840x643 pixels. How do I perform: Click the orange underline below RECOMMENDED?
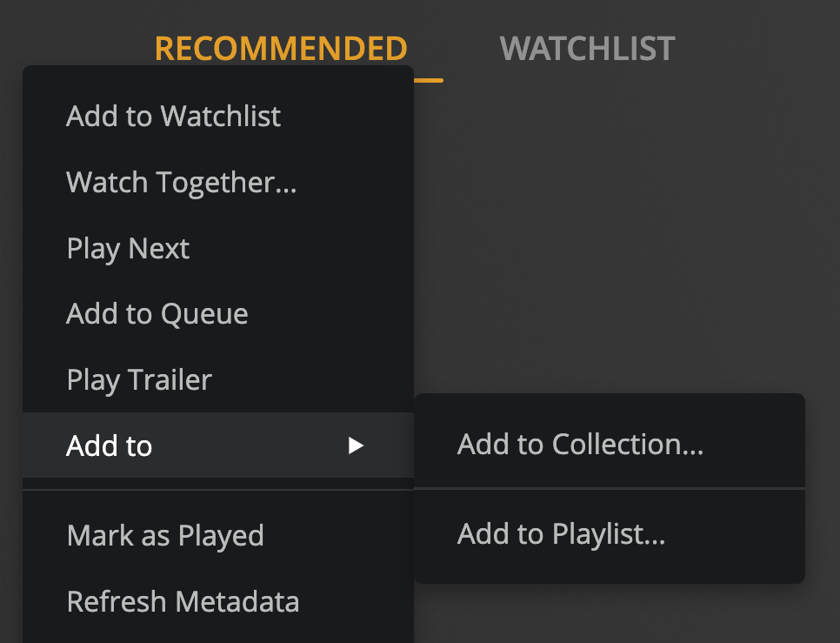[429, 80]
